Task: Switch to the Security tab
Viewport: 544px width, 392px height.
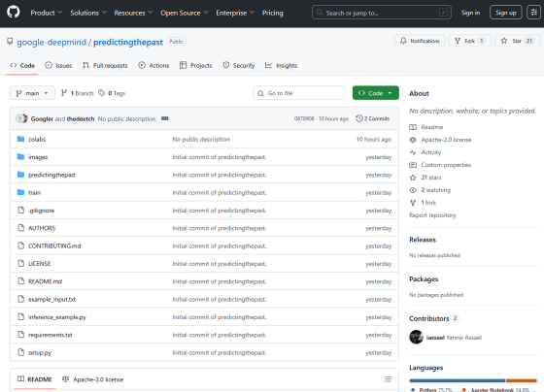Action: pyautogui.click(x=238, y=65)
